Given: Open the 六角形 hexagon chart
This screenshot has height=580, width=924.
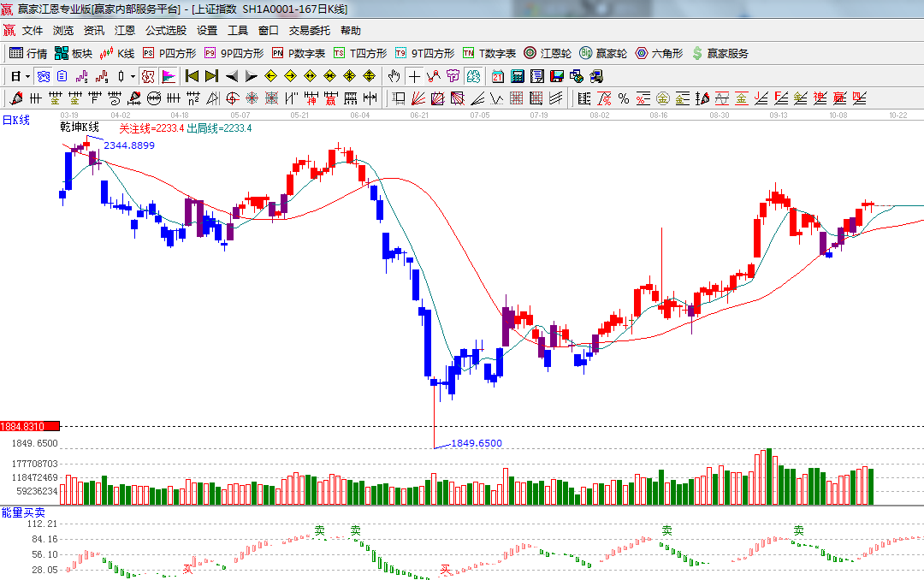Looking at the screenshot, I should (658, 53).
